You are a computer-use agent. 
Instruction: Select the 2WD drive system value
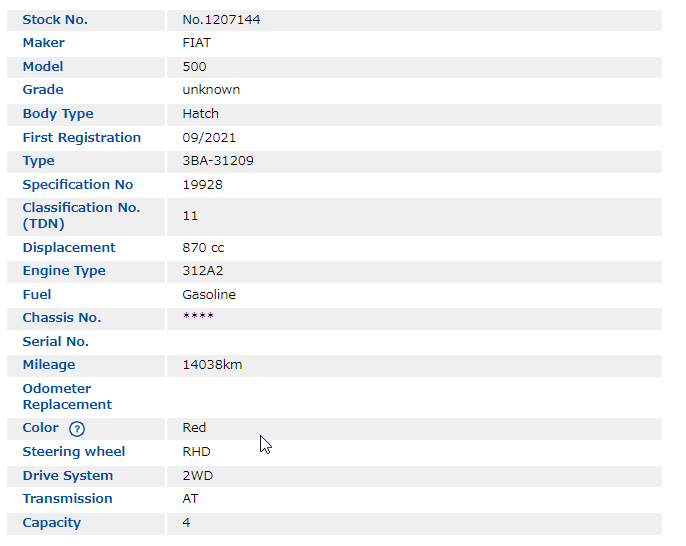point(198,476)
